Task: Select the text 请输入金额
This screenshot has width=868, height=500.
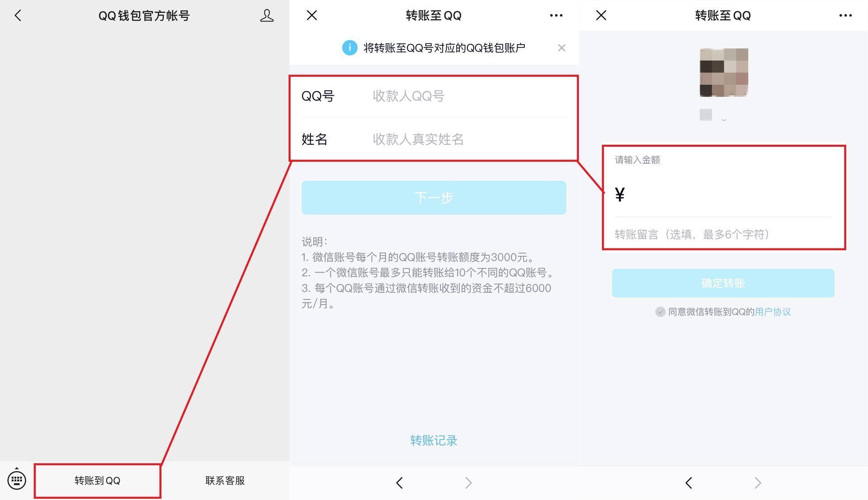Action: (x=637, y=160)
